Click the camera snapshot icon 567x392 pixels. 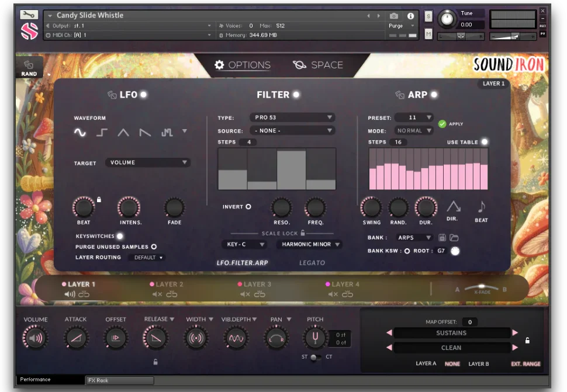(x=394, y=16)
